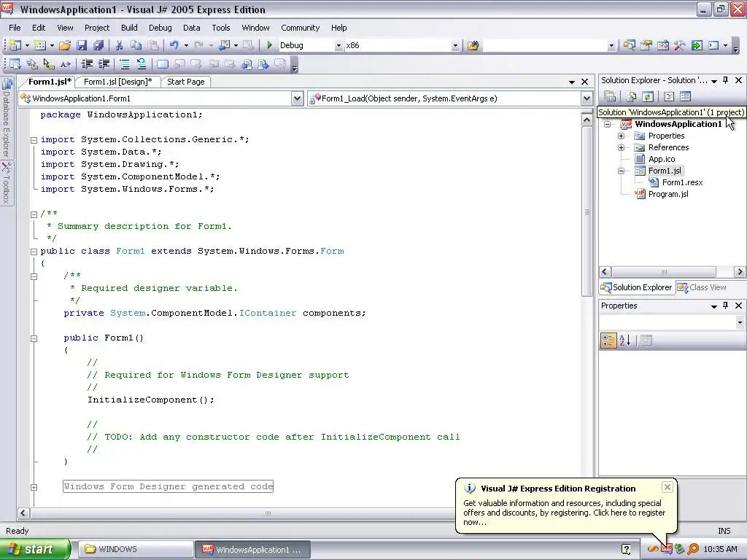Open the Debug menu

click(160, 28)
